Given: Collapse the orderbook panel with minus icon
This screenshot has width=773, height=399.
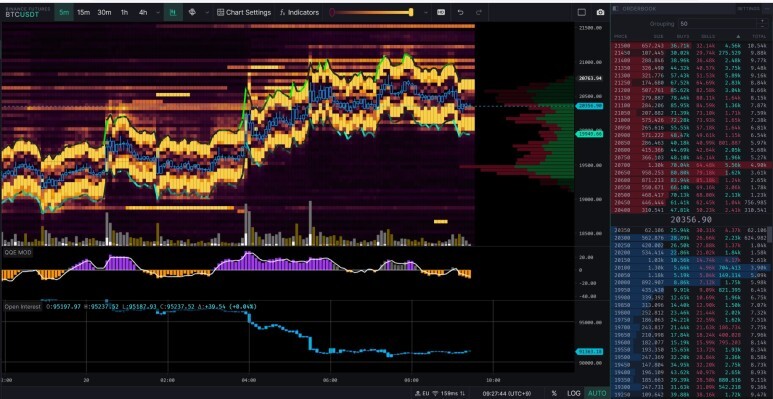Looking at the screenshot, I should (x=767, y=8).
